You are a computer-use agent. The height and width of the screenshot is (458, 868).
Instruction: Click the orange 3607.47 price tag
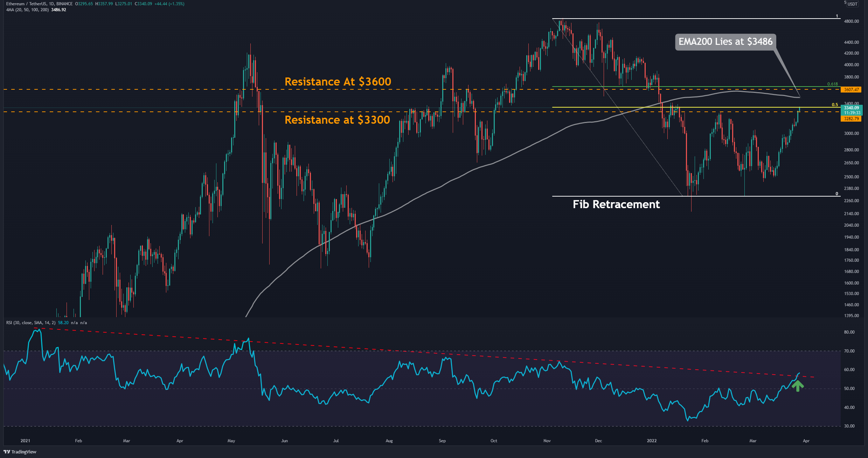pos(851,90)
